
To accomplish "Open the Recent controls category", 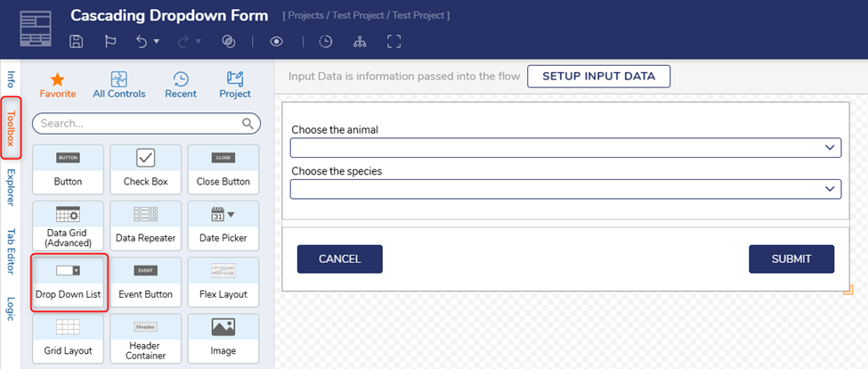I will click(181, 85).
